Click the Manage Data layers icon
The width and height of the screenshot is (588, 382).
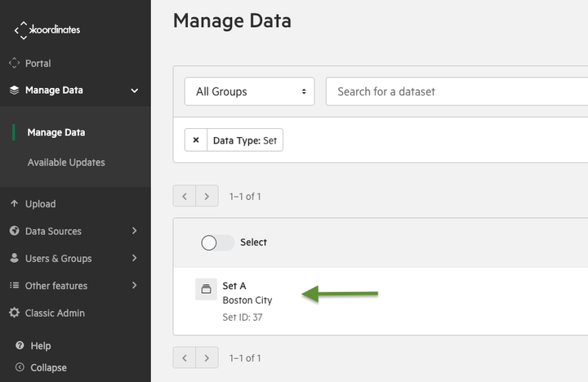tap(14, 91)
